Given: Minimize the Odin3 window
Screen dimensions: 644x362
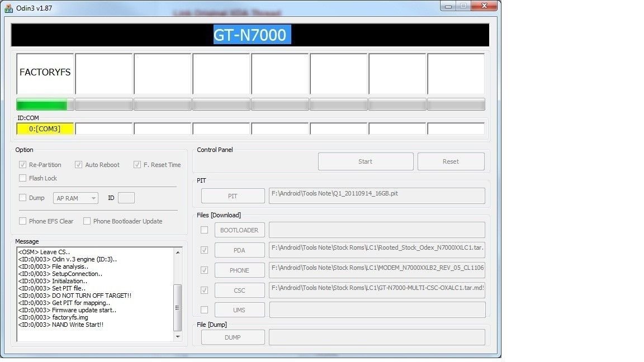Looking at the screenshot, I should click(448, 6).
